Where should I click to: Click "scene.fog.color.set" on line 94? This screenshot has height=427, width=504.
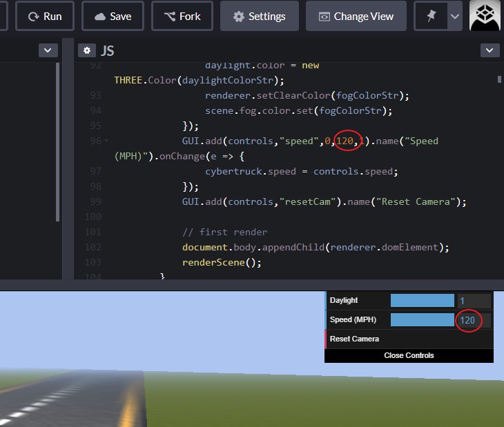click(259, 111)
